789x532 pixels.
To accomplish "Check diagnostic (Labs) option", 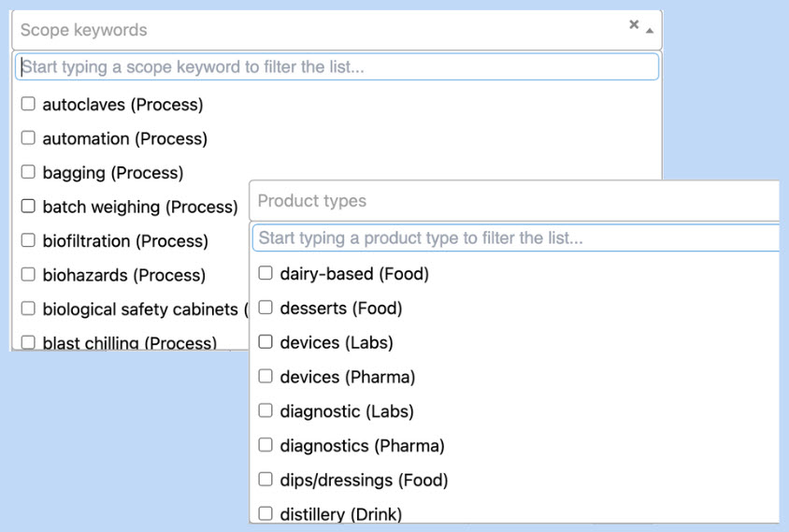I will pyautogui.click(x=265, y=410).
